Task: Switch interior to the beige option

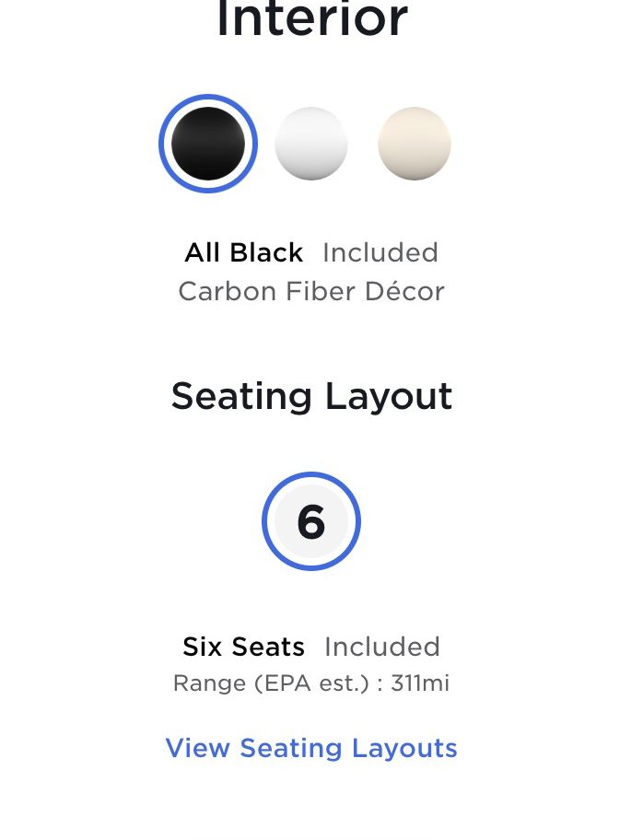Action: click(415, 144)
